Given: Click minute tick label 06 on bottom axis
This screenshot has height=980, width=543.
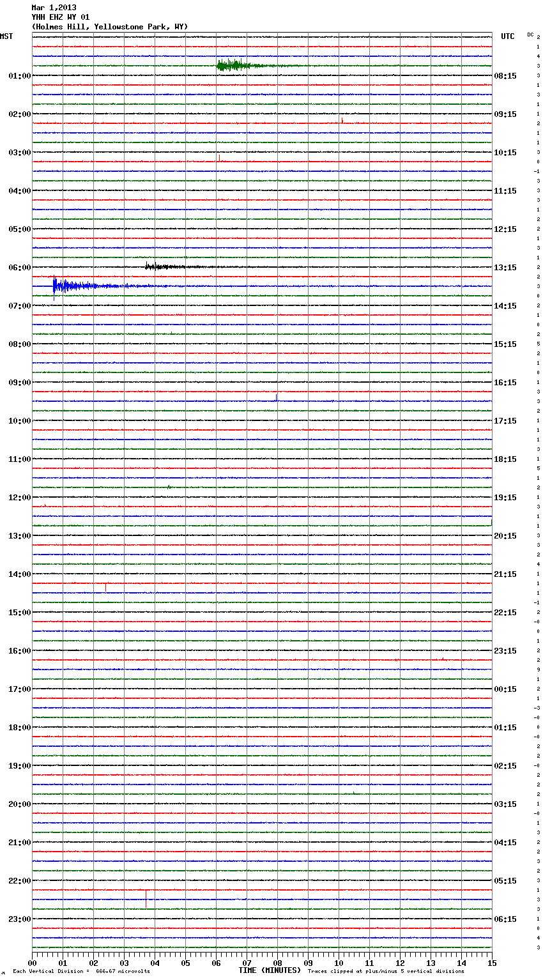Looking at the screenshot, I should pyautogui.click(x=216, y=963).
